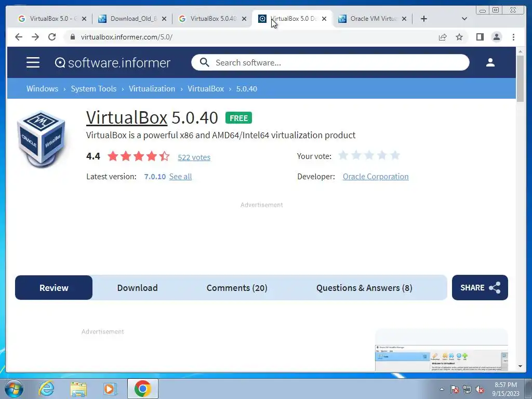The height and width of the screenshot is (399, 532).
Task: Click the network tray icon
Action: (x=467, y=389)
